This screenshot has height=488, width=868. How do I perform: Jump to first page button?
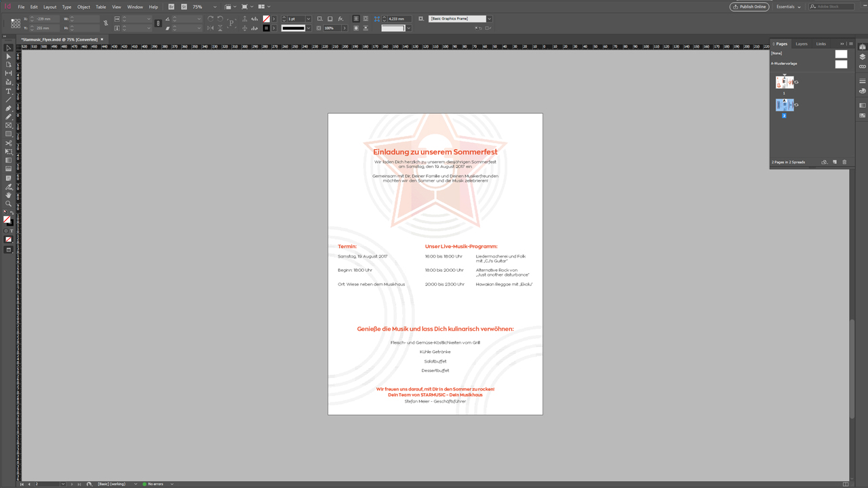click(x=22, y=484)
